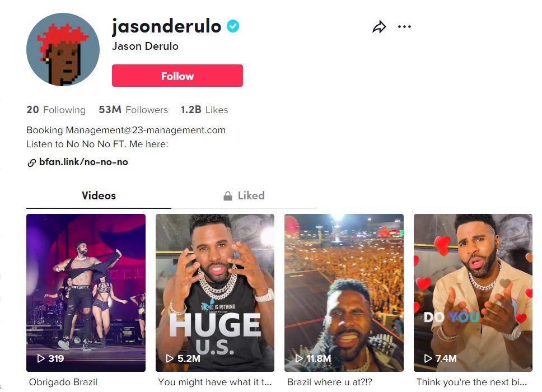
Task: View the 53M Followers list
Action: tap(133, 110)
